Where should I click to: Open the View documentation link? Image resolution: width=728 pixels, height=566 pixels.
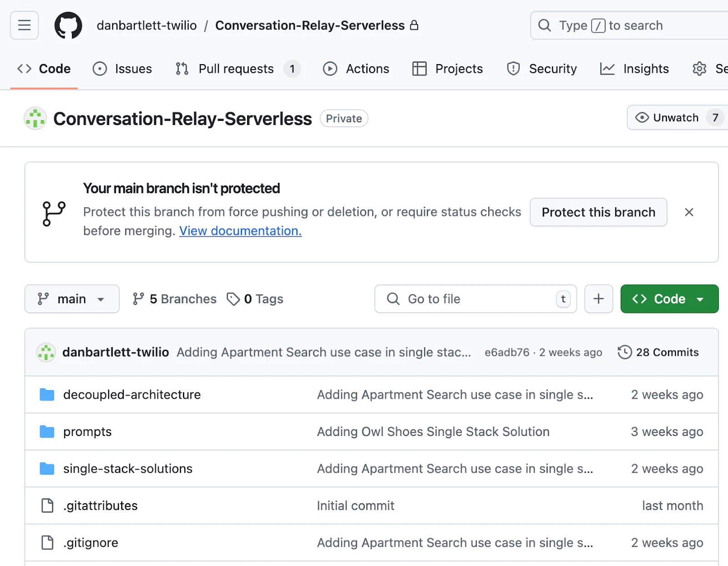[240, 231]
